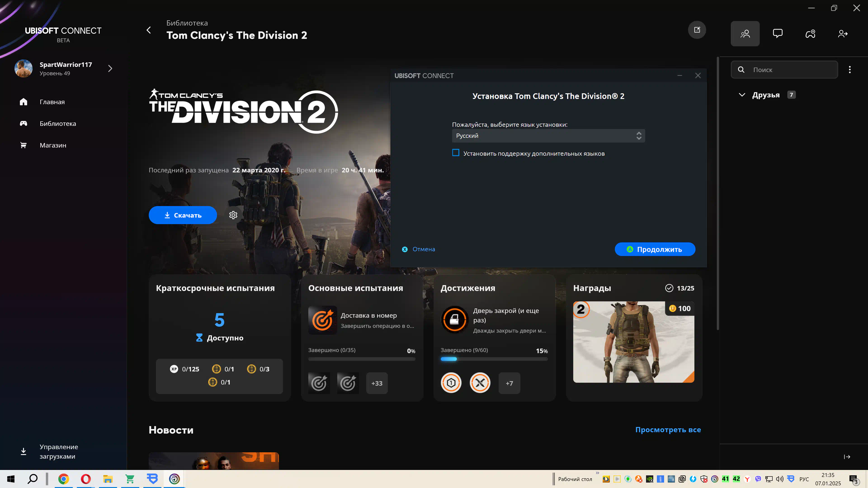
Task: Open game settings gear next to Скачать
Action: pyautogui.click(x=233, y=215)
